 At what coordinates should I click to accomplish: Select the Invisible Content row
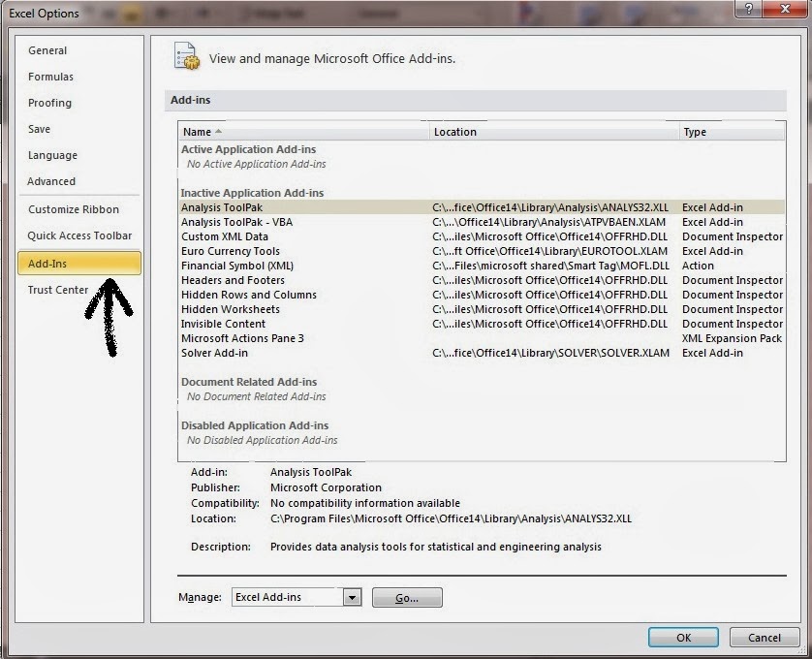[482, 324]
